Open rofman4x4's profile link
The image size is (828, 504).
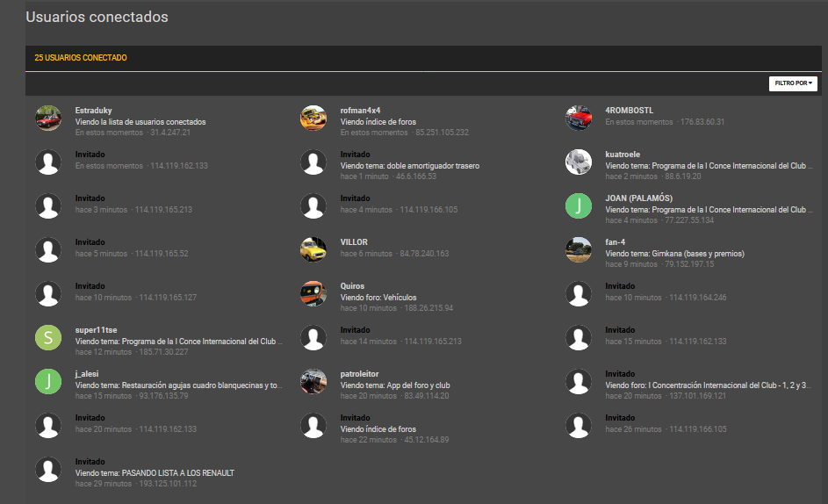point(360,111)
